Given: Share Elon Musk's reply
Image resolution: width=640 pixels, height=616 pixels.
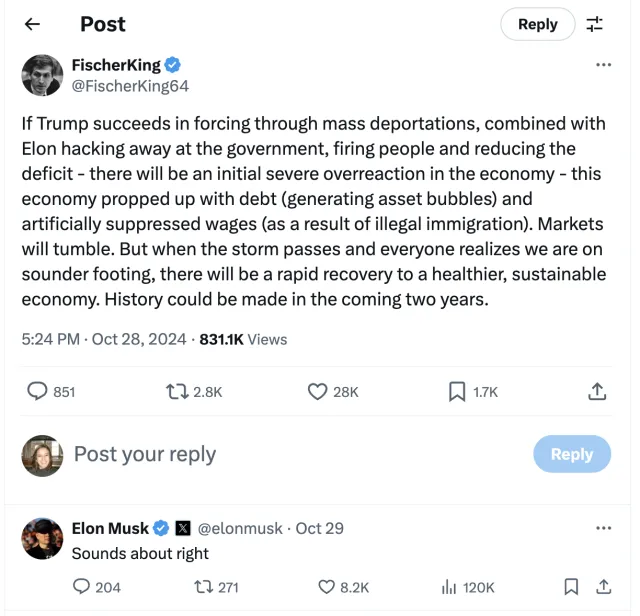Looking at the screenshot, I should 603,587.
